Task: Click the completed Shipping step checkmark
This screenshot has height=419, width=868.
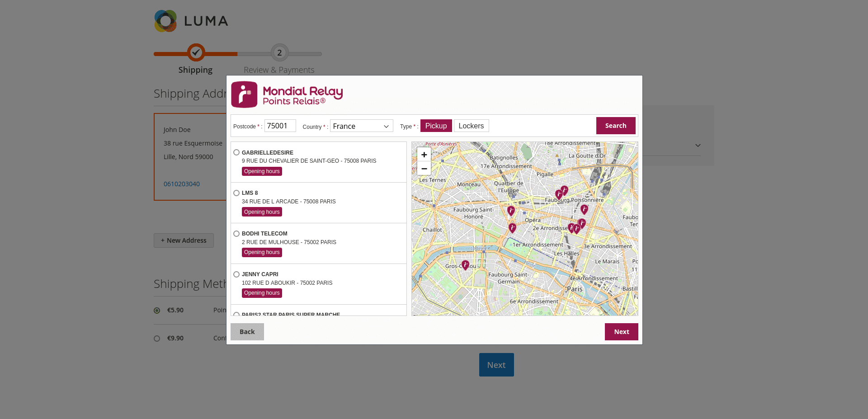Action: coord(195,52)
